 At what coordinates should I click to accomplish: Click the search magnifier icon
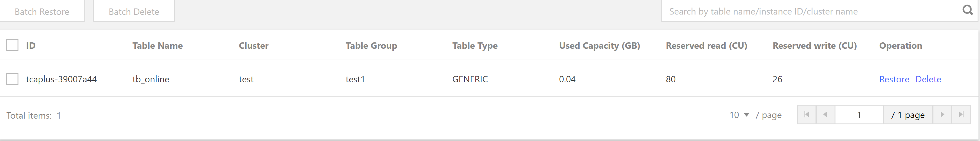(x=967, y=10)
